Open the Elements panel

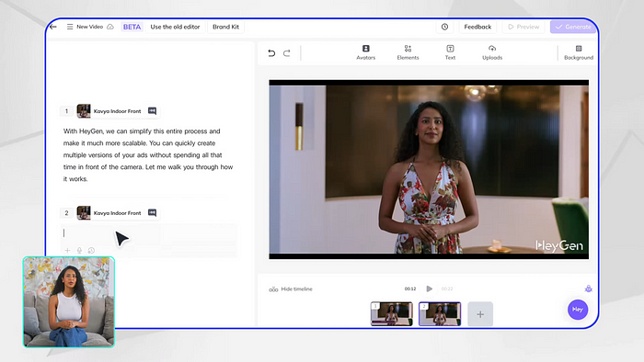click(x=408, y=52)
